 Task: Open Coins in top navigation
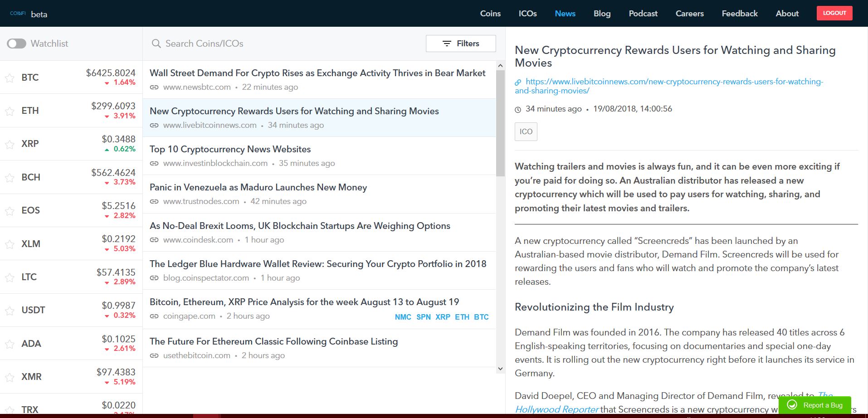(x=490, y=14)
